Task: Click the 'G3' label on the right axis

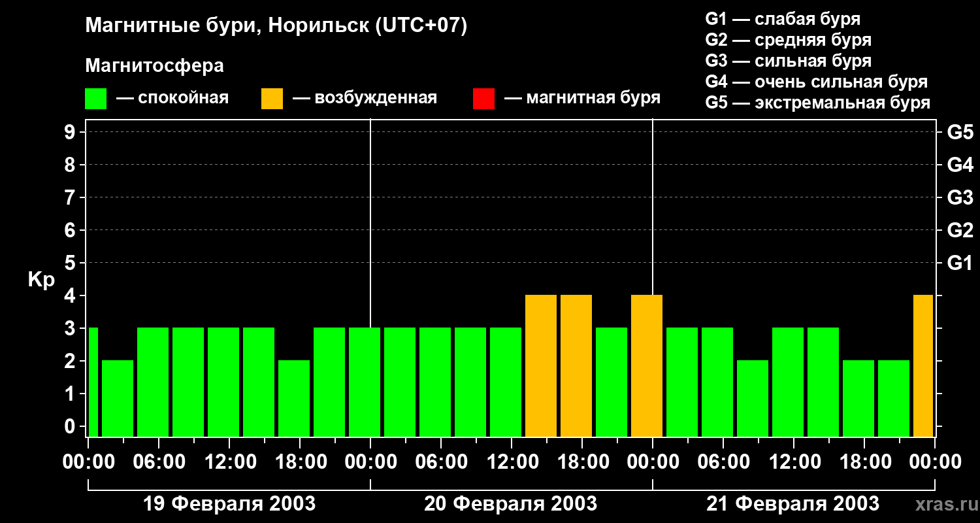Action: click(960, 197)
